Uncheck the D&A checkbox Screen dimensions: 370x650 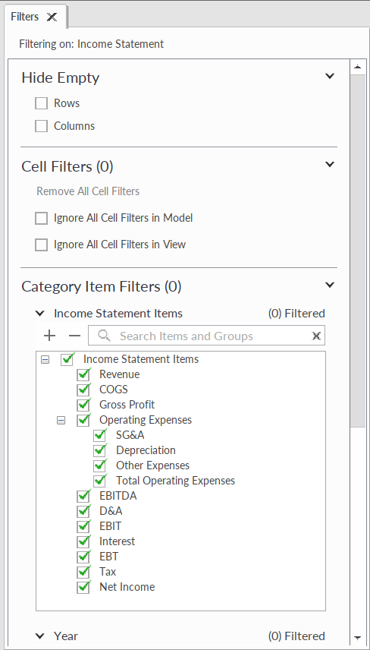[83, 512]
